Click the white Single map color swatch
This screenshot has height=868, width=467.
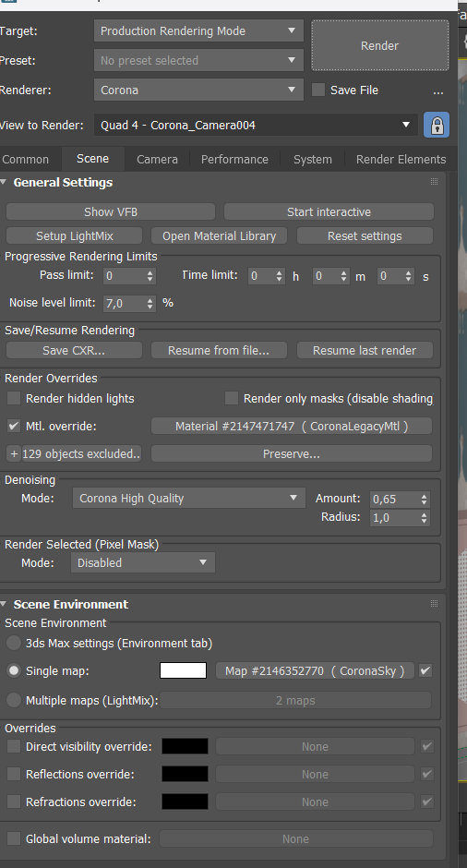(x=183, y=670)
